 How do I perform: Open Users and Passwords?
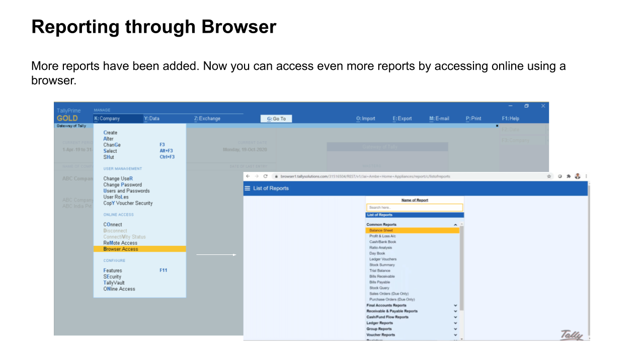[x=127, y=191]
